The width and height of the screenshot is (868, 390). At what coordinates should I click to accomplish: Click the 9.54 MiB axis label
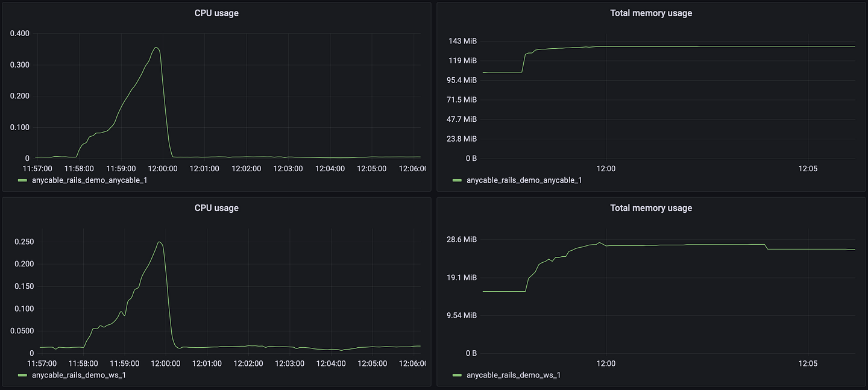(x=461, y=315)
